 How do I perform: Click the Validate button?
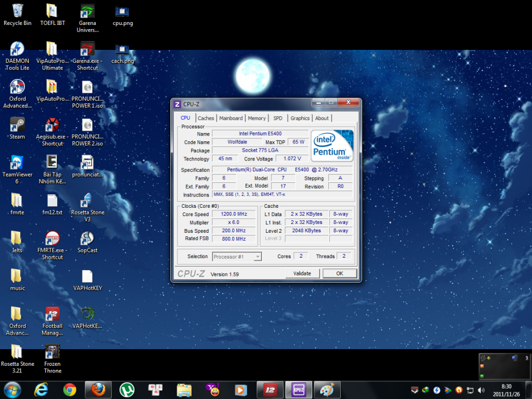(x=302, y=273)
